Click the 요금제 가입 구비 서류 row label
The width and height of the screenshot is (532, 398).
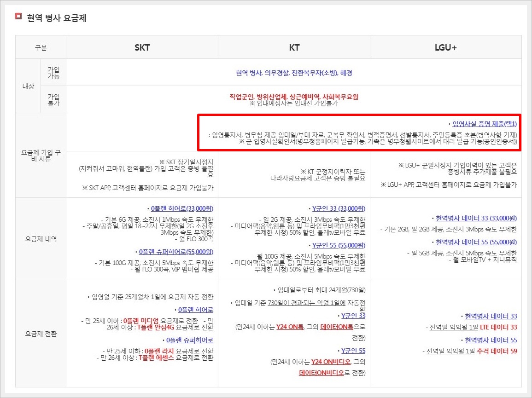(x=41, y=156)
